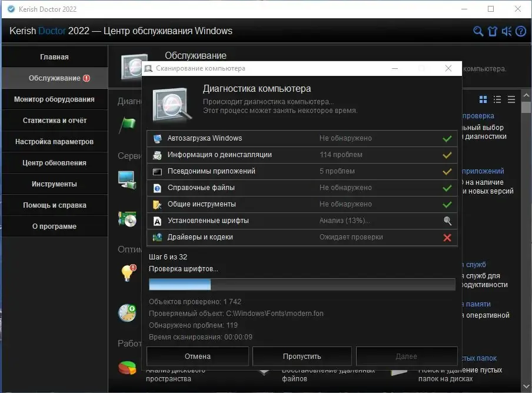Click the scan progress bar
This screenshot has width=532, height=393.
pos(302,285)
